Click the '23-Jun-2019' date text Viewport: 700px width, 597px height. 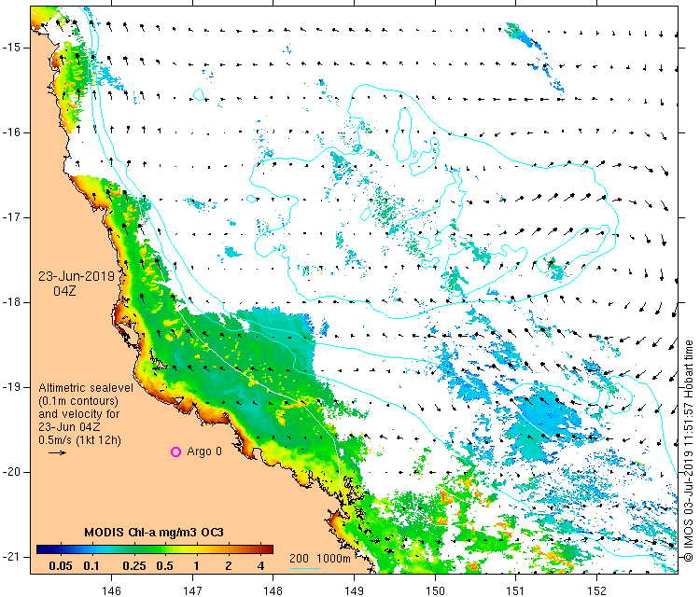tap(77, 276)
